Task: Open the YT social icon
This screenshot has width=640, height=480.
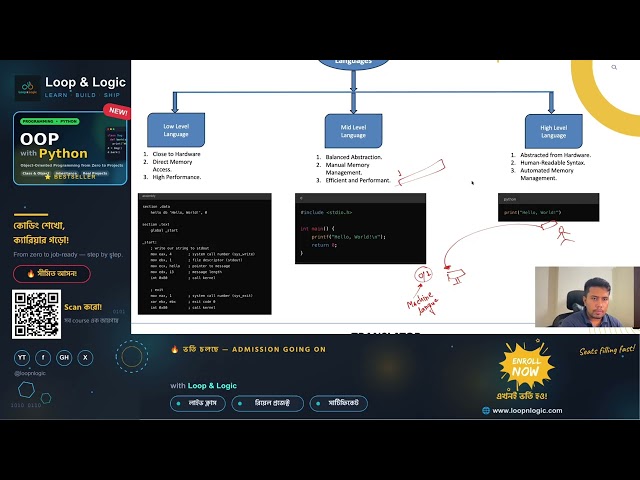Action: click(22, 358)
